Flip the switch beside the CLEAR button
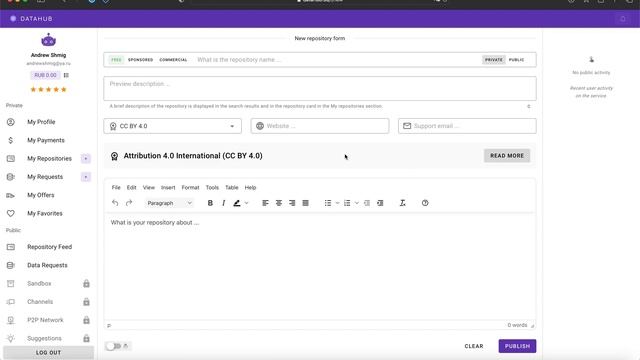Image resolution: width=640 pixels, height=360 pixels. 113,346
